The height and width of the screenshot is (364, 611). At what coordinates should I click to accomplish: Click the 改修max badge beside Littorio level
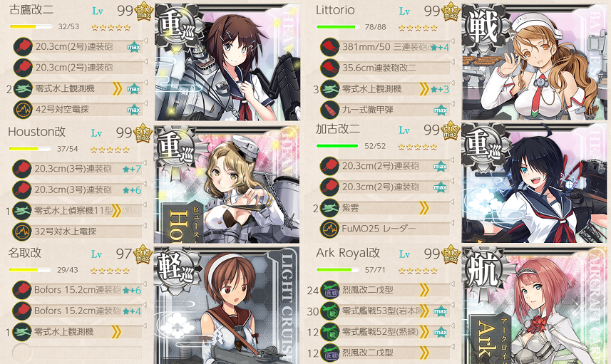(x=451, y=11)
